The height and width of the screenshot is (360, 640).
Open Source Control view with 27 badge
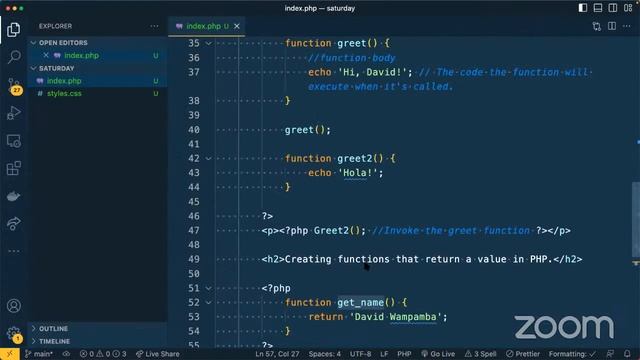[x=14, y=85]
